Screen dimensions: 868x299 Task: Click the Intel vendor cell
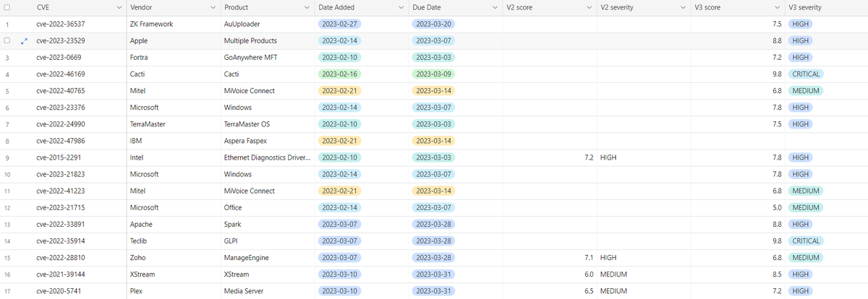click(x=174, y=157)
